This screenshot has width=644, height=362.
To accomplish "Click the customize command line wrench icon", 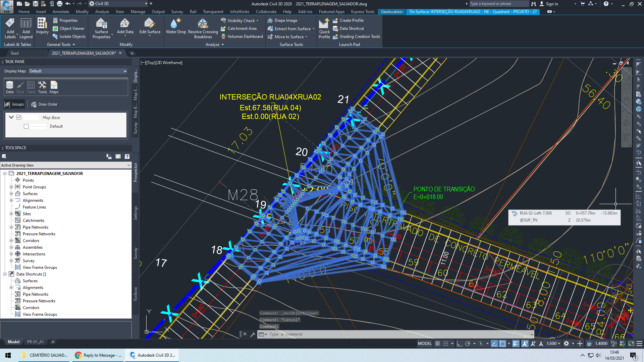I will (x=253, y=334).
